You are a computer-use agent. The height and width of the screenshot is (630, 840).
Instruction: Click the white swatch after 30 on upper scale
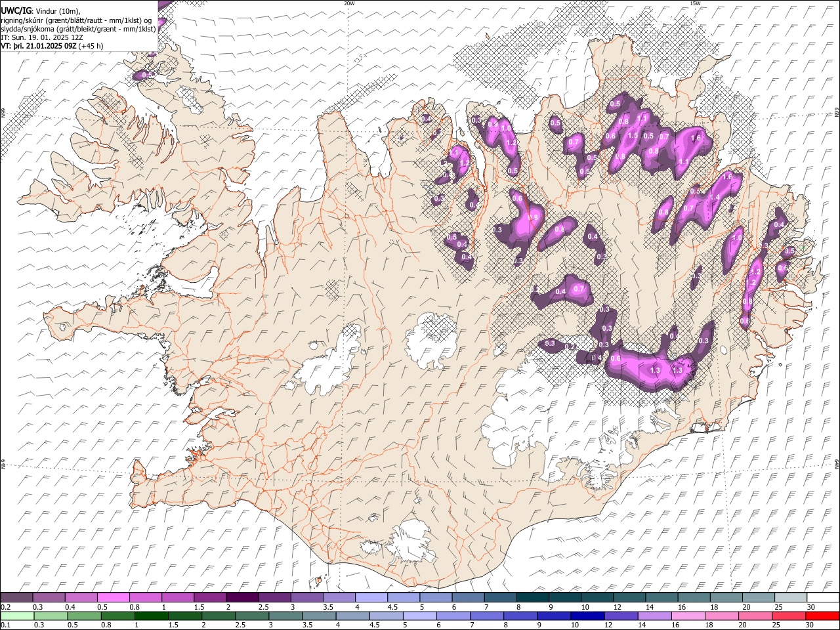pyautogui.click(x=823, y=598)
